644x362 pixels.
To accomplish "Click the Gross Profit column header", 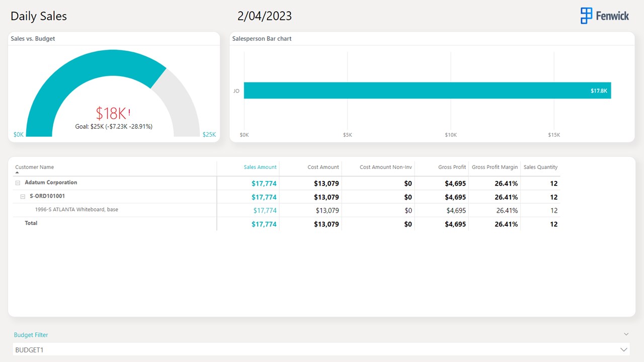I will coord(452,167).
